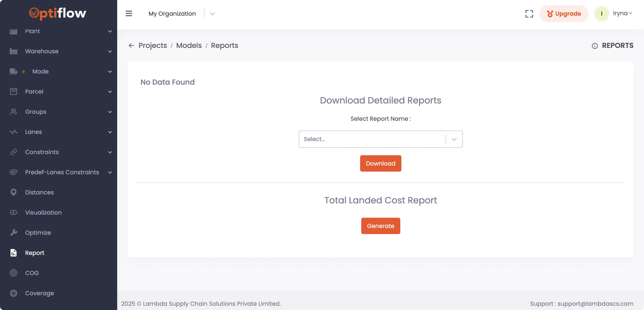This screenshot has height=310, width=644.
Task: Toggle the hamburger menu
Action: (129, 13)
